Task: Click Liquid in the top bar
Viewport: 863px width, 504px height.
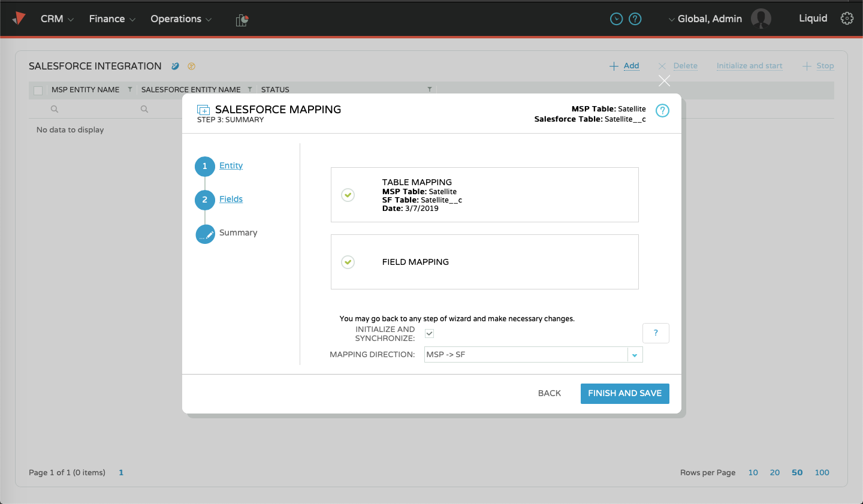Action: click(813, 18)
